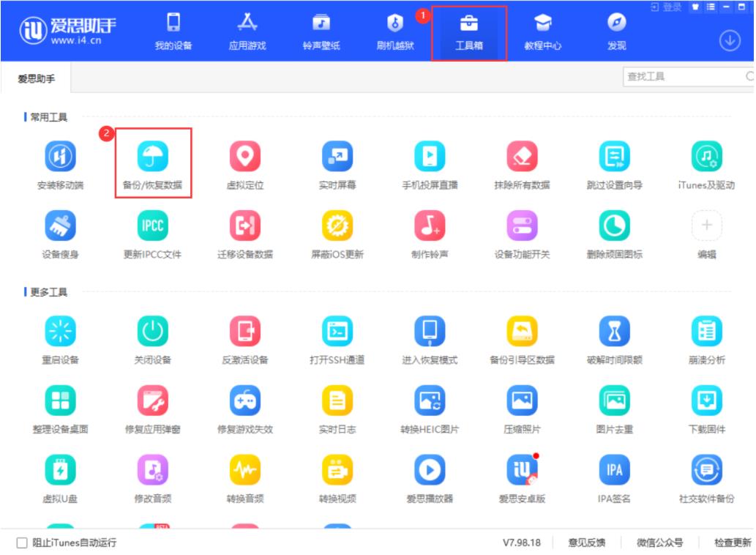
Task: Launch the IPA签名 signing tool
Action: pyautogui.click(x=614, y=470)
